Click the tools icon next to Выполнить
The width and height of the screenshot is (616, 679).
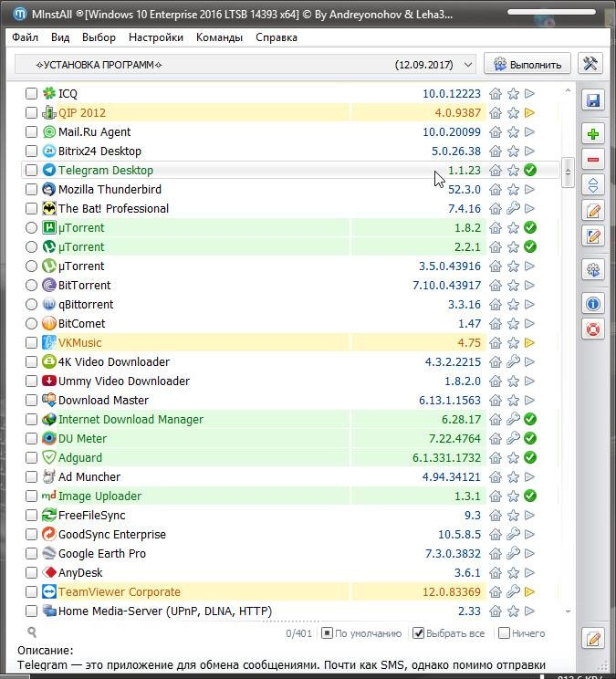pos(590,64)
